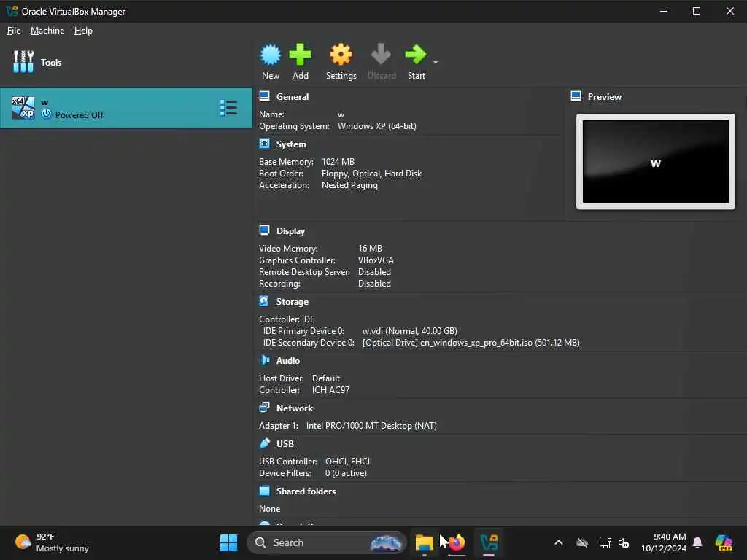This screenshot has height=560, width=747.
Task: Click the Audio section speaker icon
Action: point(265,360)
